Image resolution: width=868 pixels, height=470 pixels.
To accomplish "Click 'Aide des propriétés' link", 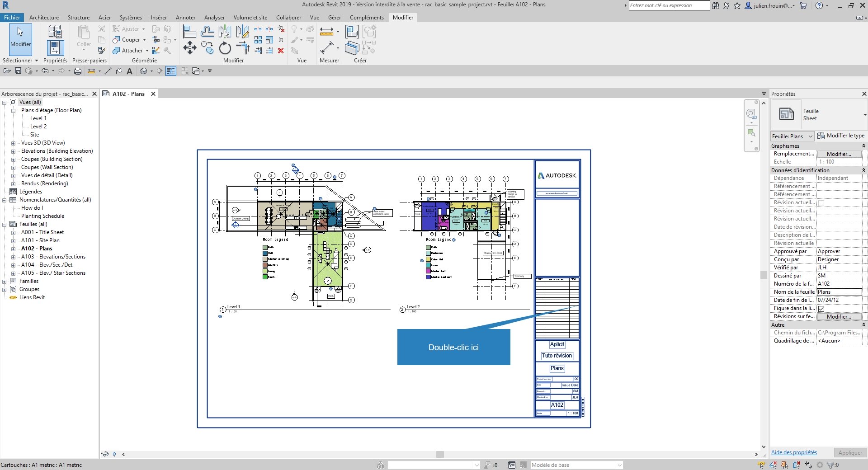I will tap(794, 452).
